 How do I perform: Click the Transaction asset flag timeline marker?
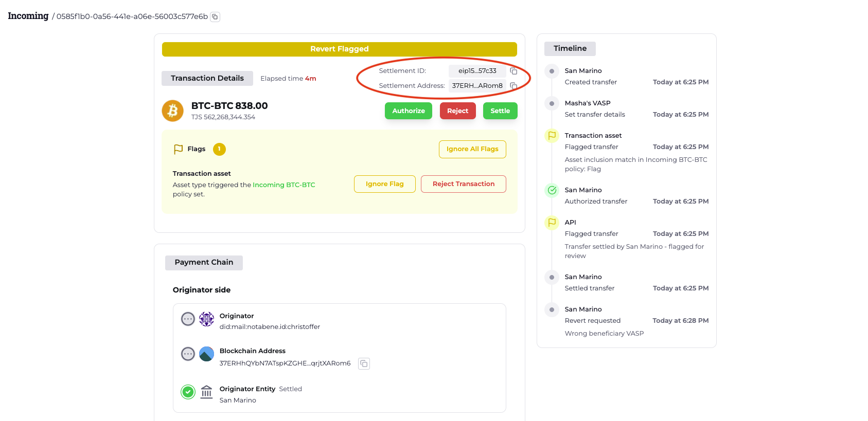pos(552,136)
